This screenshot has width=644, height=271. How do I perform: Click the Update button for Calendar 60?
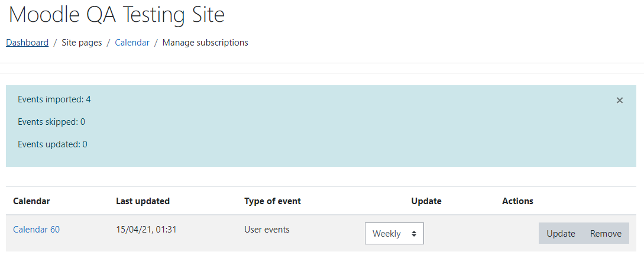click(561, 234)
